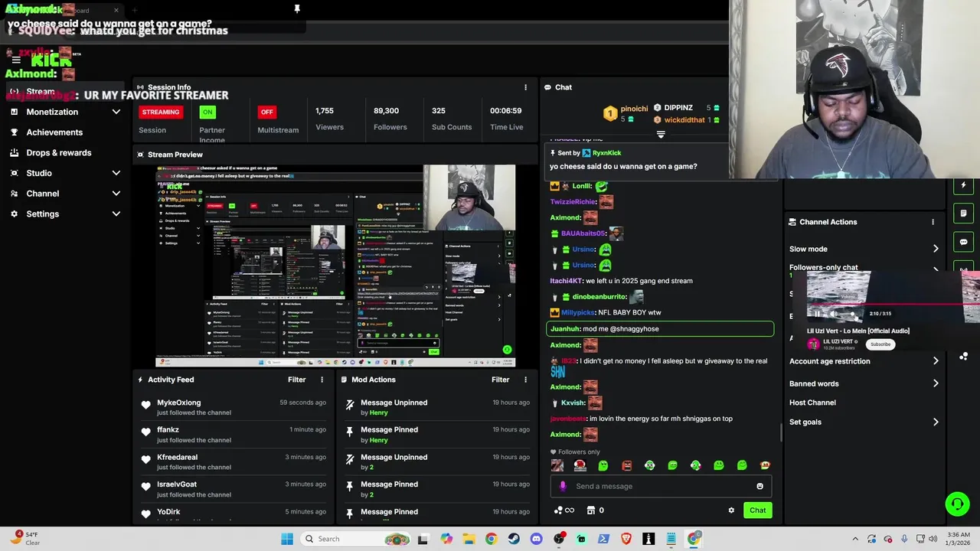The image size is (980, 551).
Task: Click the notes document side icon
Action: [x=963, y=214]
